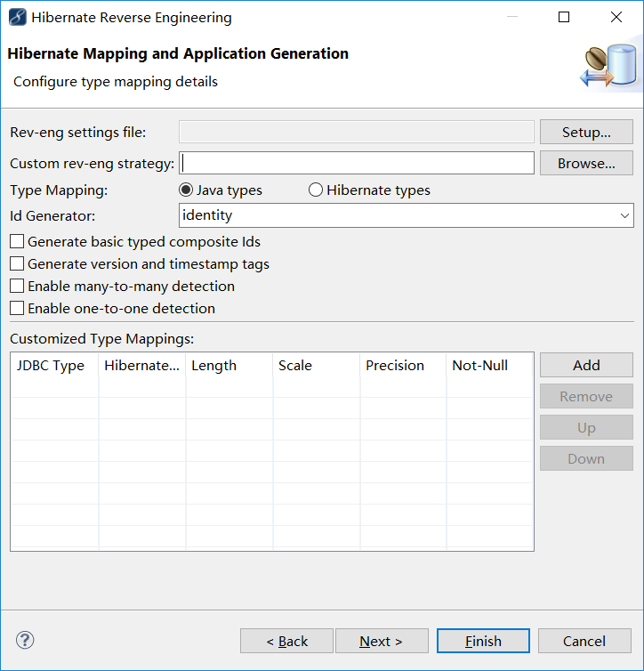Proceed with the Next > button
The image size is (644, 671).
pos(382,641)
